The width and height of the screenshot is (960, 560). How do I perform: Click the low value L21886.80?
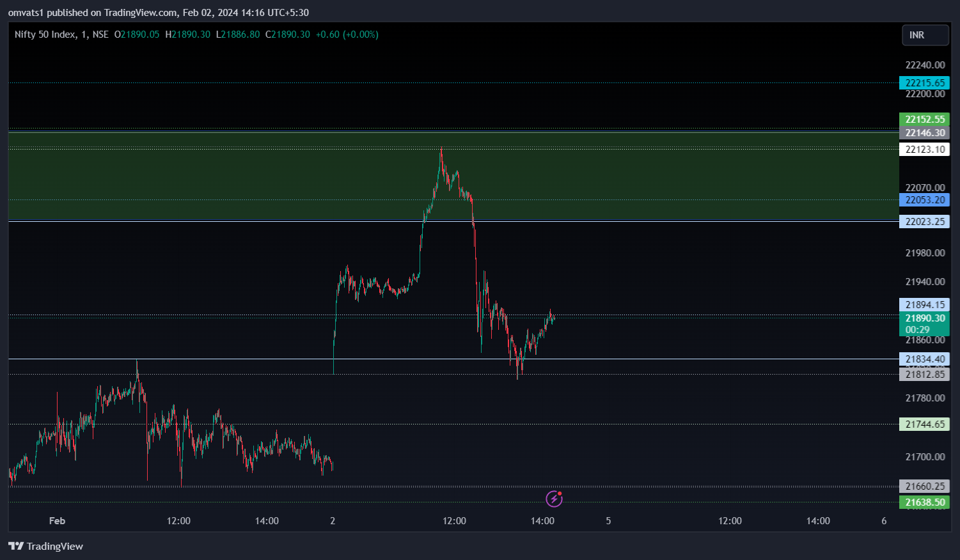[x=238, y=35]
